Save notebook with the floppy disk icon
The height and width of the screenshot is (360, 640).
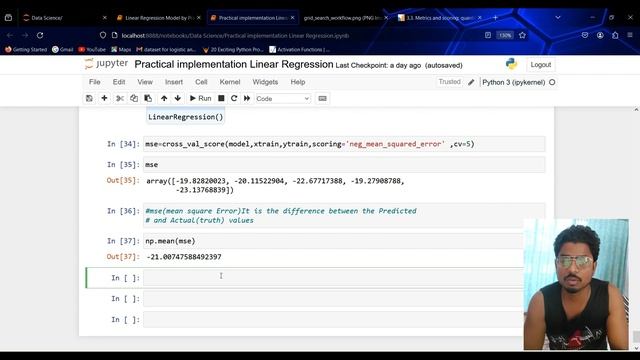coord(89,98)
